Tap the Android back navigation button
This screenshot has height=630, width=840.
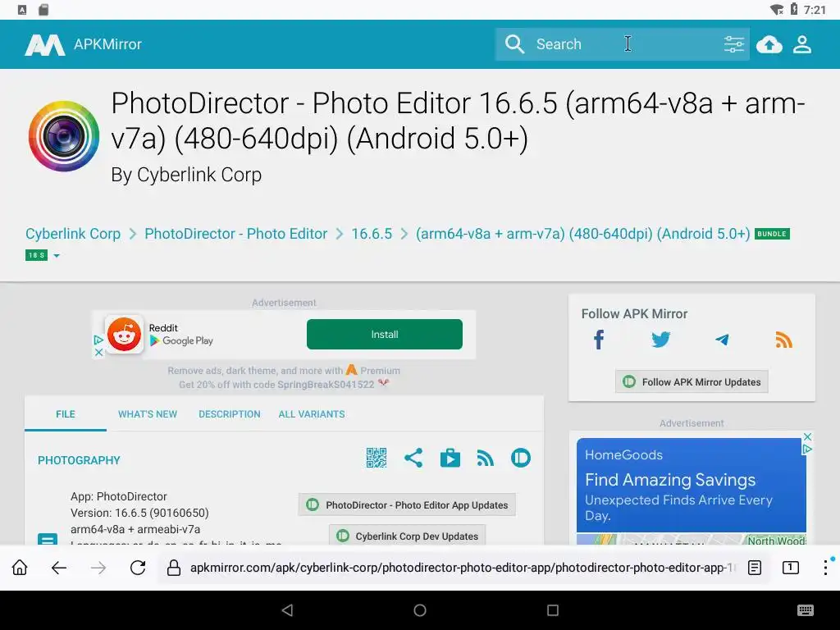(288, 610)
